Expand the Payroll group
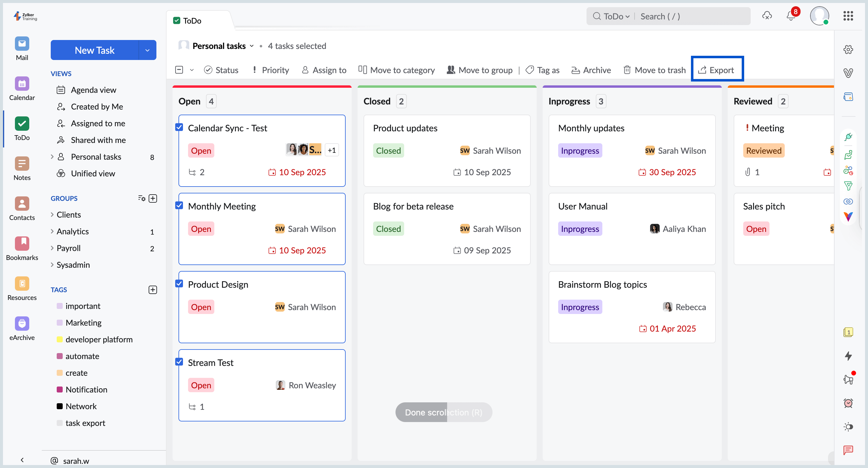The width and height of the screenshot is (868, 468). click(x=52, y=248)
